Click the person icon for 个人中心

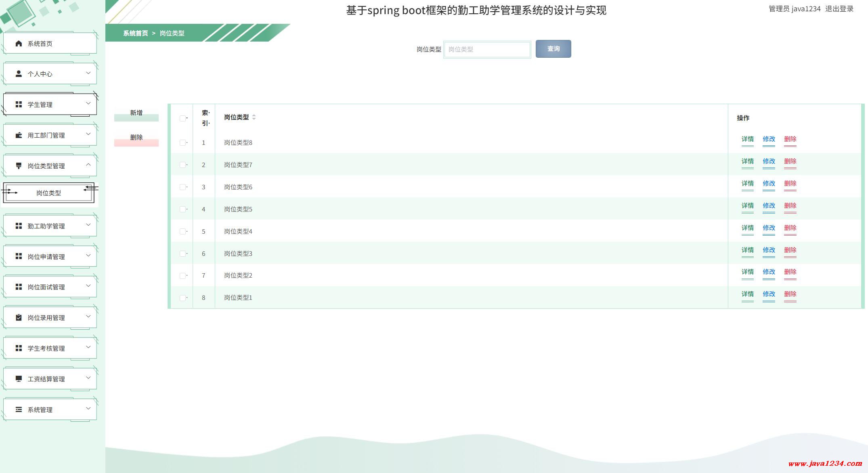pyautogui.click(x=19, y=74)
